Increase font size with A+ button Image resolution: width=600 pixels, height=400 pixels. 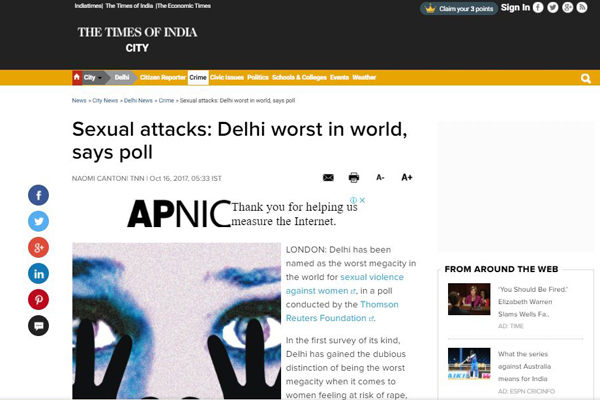[x=407, y=178]
